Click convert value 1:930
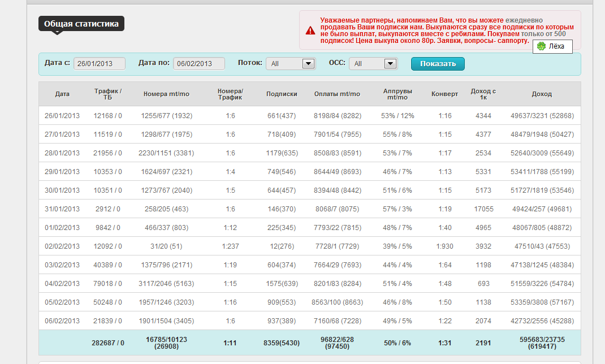 [x=444, y=246]
